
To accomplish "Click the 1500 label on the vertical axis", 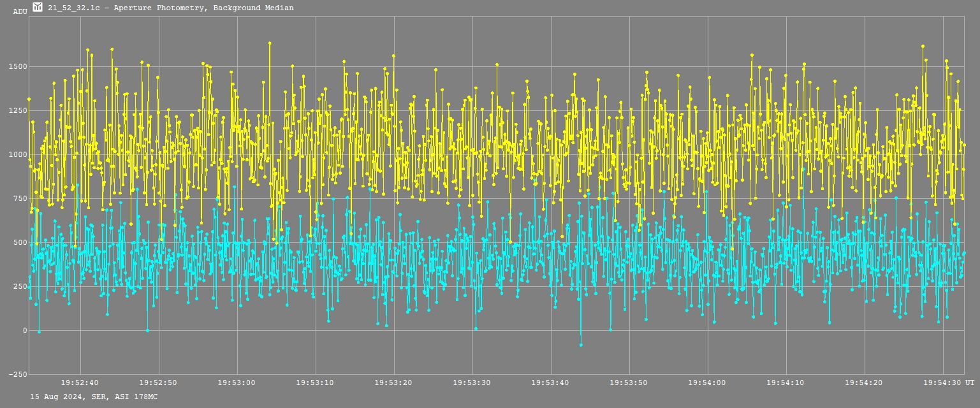I will coord(17,66).
